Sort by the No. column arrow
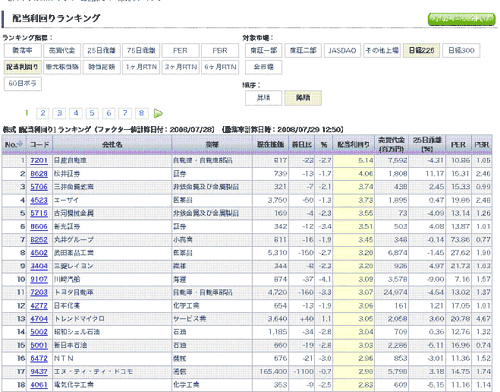This screenshot has width=500, height=392. pos(20,144)
